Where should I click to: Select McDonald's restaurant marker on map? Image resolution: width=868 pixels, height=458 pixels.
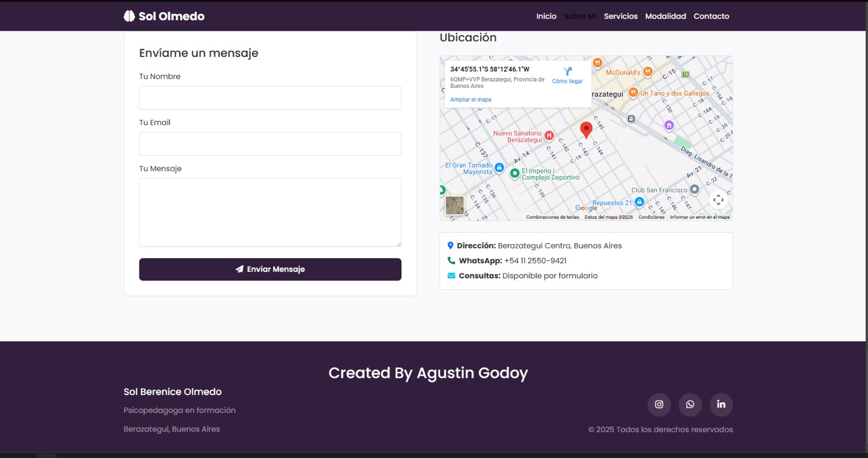pos(648,72)
